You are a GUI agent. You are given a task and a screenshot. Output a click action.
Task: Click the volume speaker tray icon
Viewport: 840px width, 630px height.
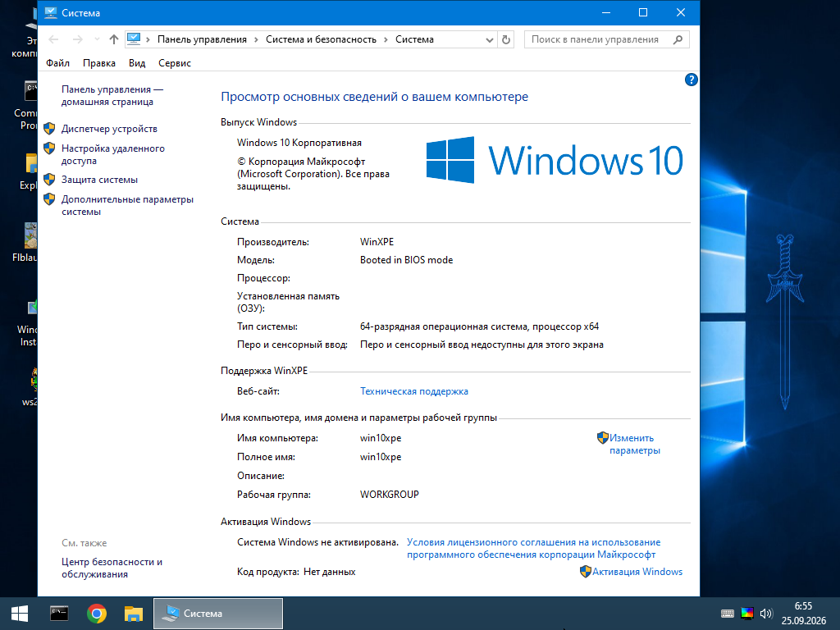(766, 614)
